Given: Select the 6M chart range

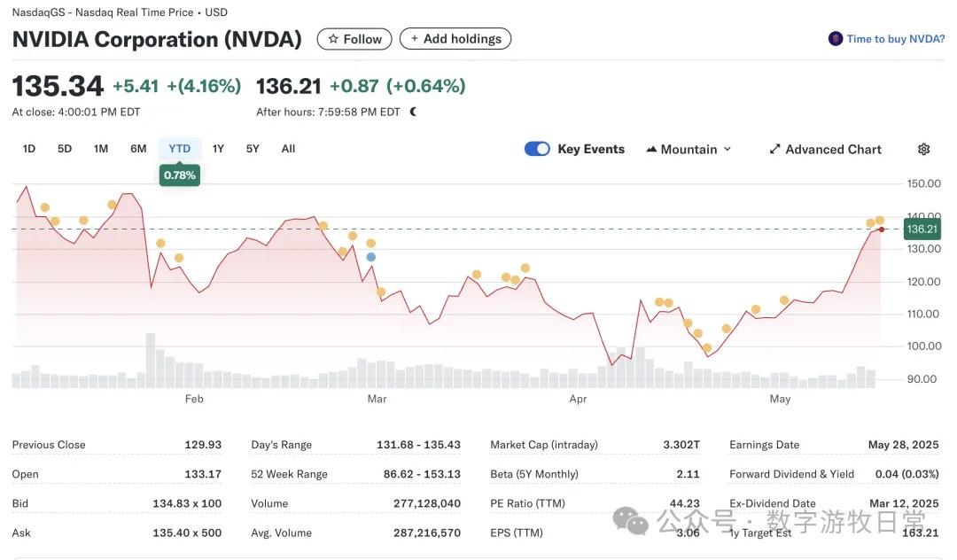Looking at the screenshot, I should click(x=138, y=149).
